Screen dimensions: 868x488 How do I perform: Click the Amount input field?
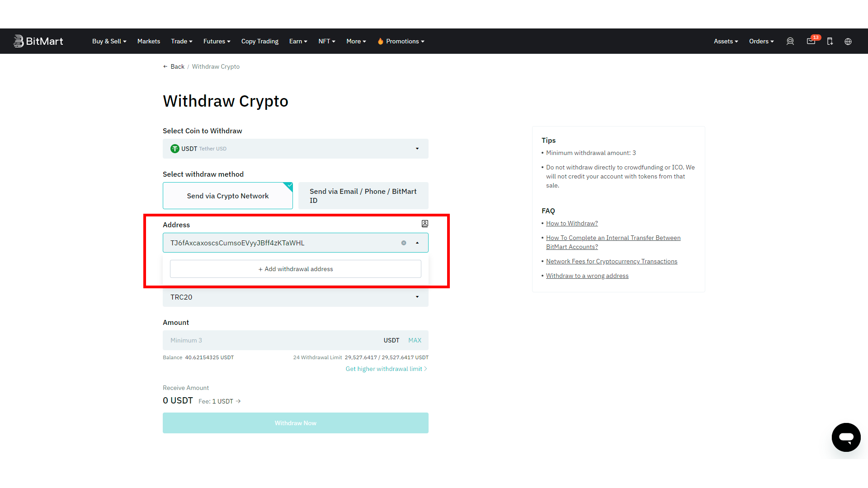[271, 340]
